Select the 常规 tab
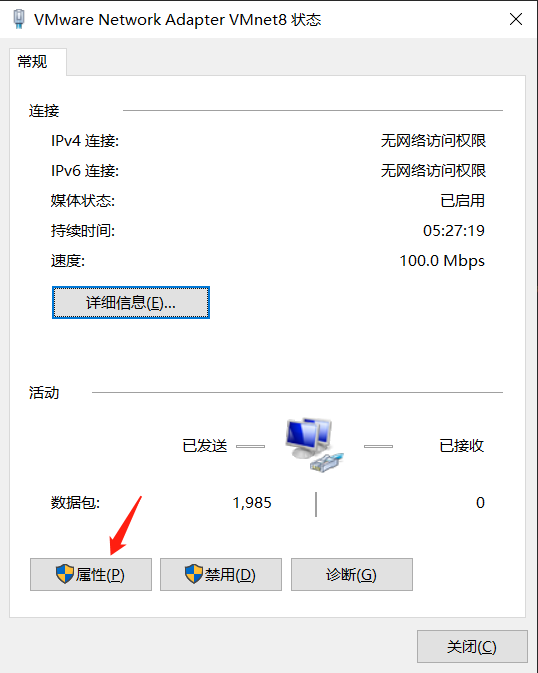 (33, 62)
